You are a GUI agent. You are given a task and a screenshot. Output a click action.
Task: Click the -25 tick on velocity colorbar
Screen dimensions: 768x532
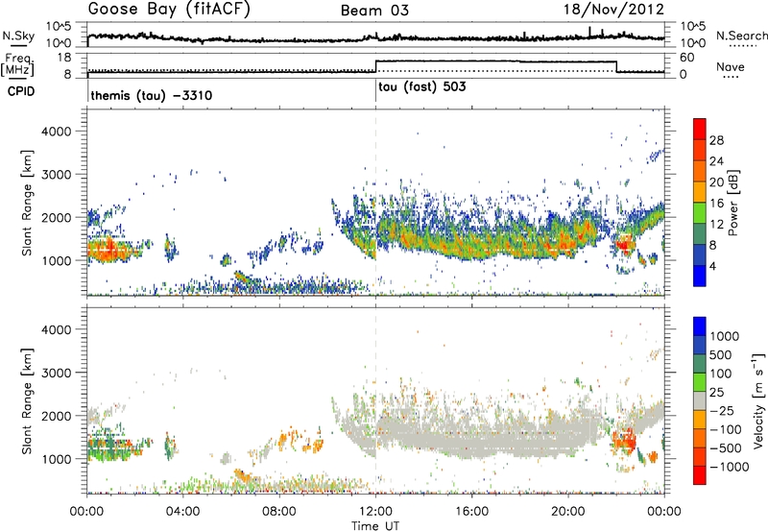point(722,410)
